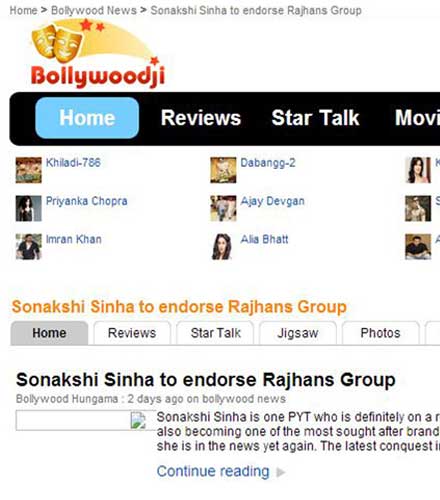Switch to the Photos tab
440x500 pixels.
click(x=380, y=333)
